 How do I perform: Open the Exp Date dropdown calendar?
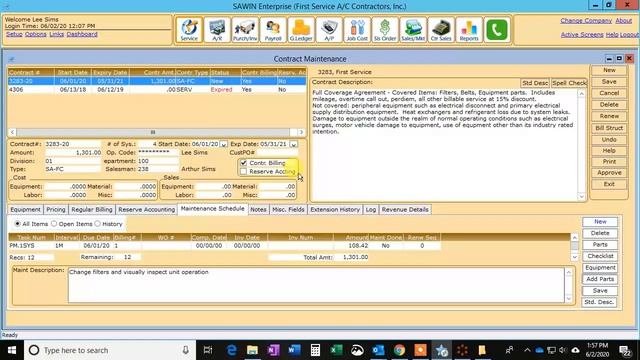tap(293, 144)
